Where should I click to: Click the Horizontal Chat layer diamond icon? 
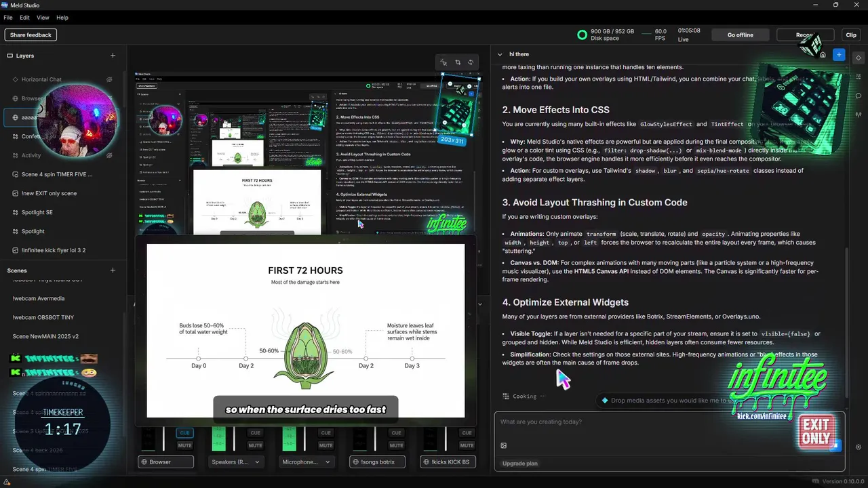15,79
